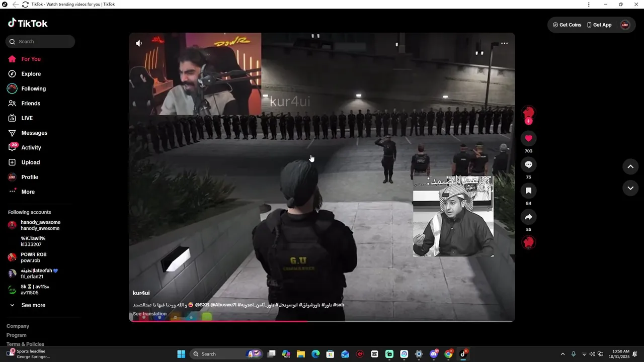Pause the video by clicking the player
644x362 pixels.
pos(322,177)
